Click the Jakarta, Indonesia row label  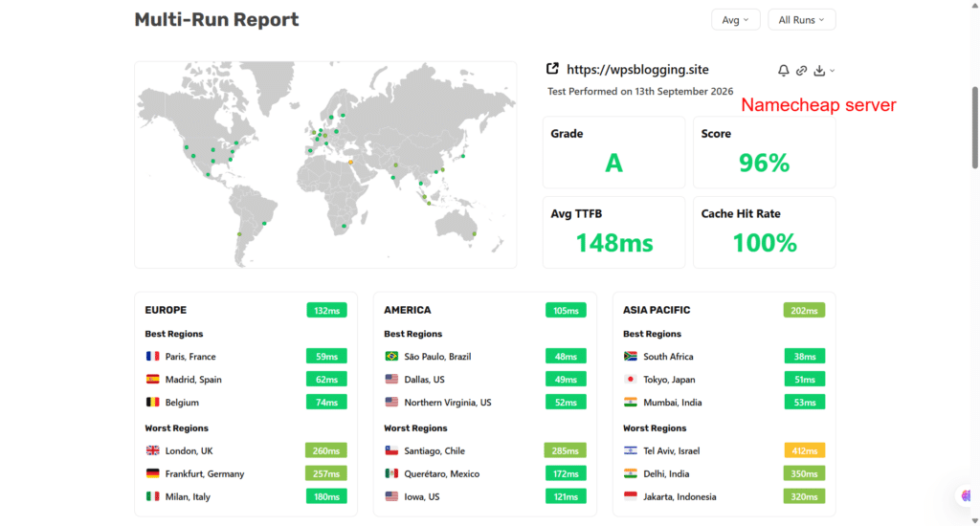click(679, 497)
